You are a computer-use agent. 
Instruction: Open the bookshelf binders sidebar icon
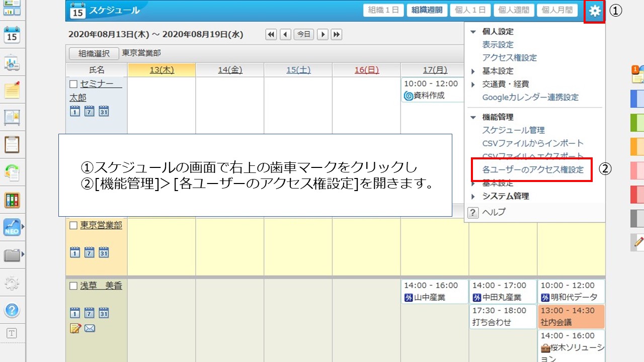point(12,200)
